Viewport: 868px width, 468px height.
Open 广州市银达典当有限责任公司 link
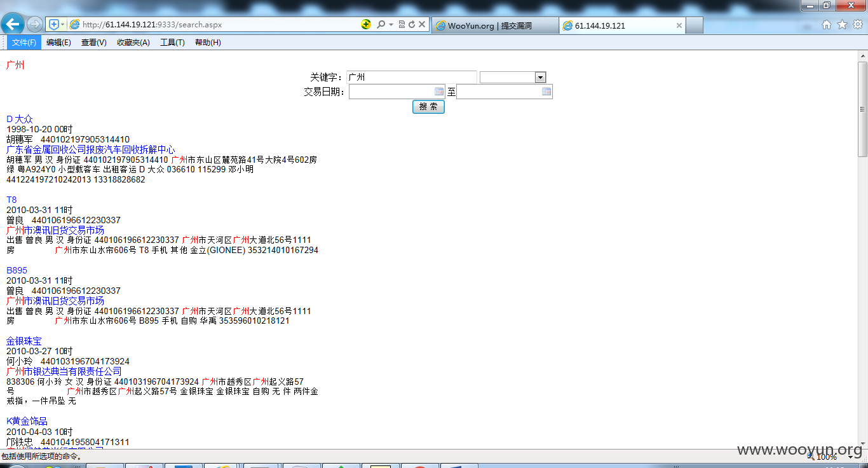pyautogui.click(x=64, y=371)
